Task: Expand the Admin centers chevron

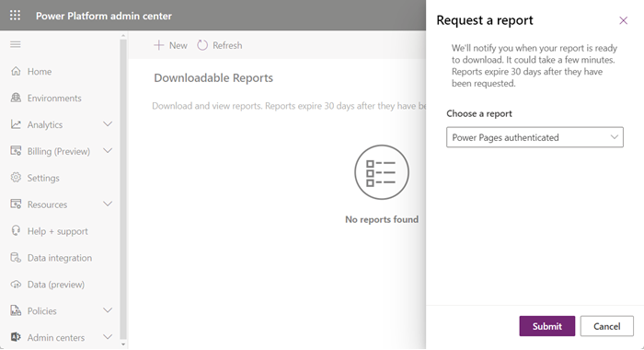Action: pyautogui.click(x=108, y=337)
